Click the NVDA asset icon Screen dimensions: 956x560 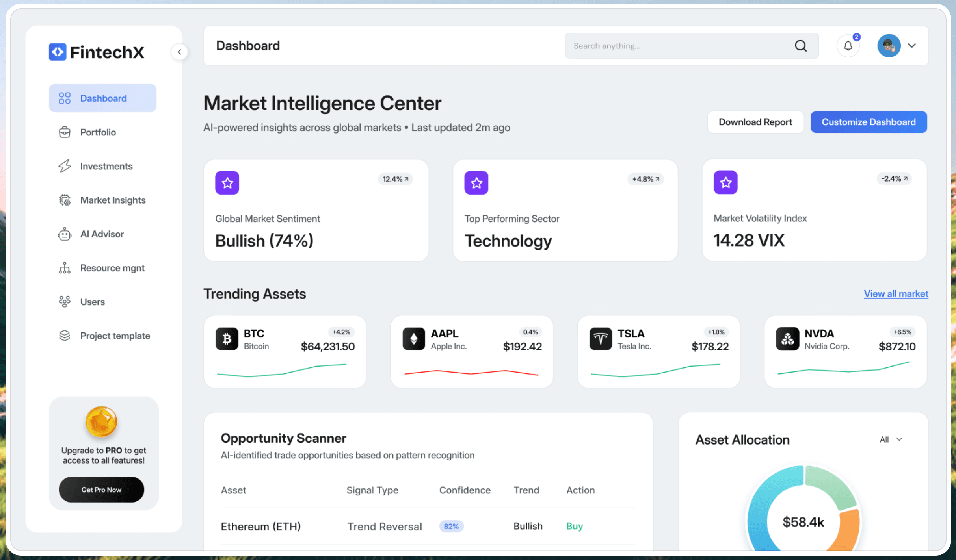tap(787, 339)
